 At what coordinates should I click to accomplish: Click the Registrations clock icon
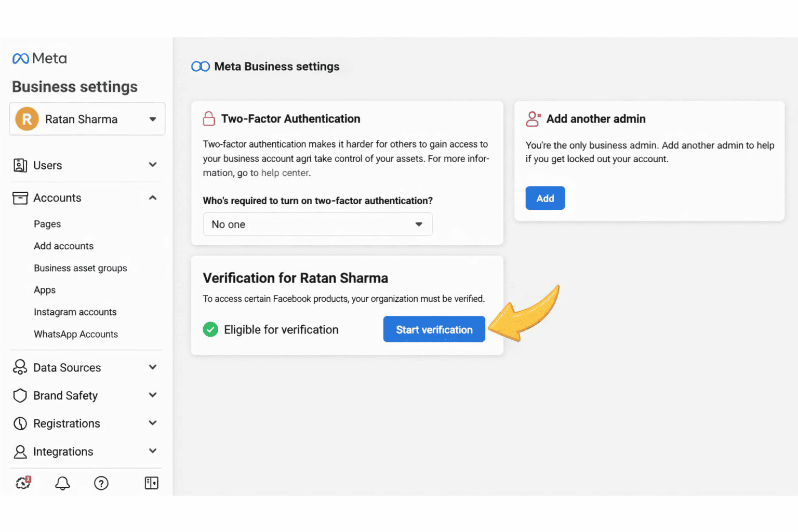pos(20,423)
